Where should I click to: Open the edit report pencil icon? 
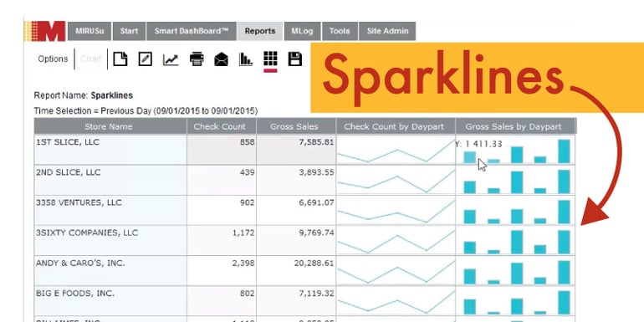pos(145,59)
